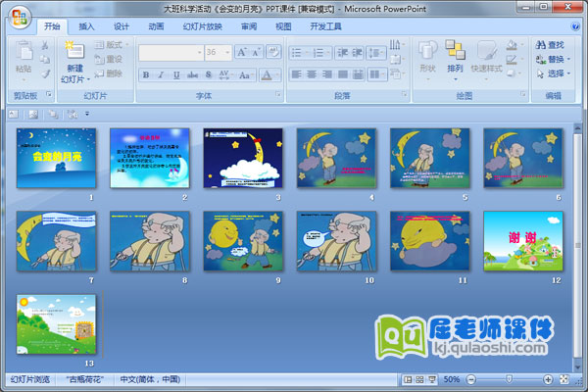Switch to the Review tab

coord(249,26)
